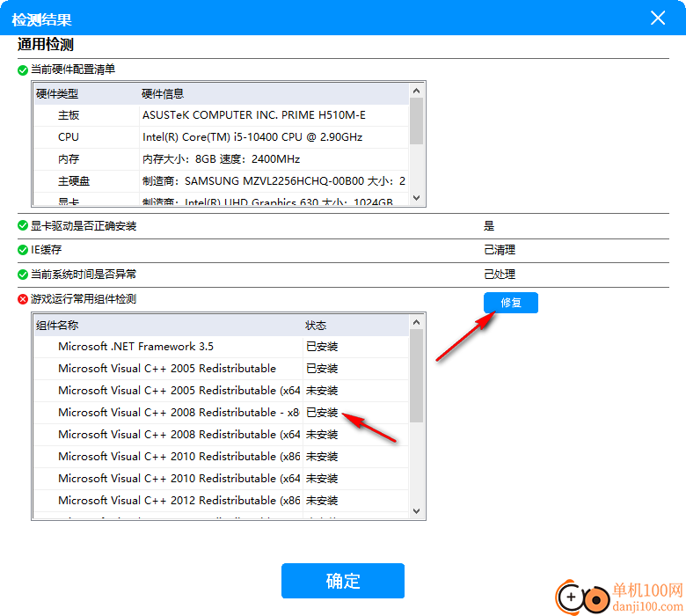Screen dimensions: 686x616
Task: Click red error icon beside 游戏运行常用组件检测
Action: pyautogui.click(x=23, y=299)
